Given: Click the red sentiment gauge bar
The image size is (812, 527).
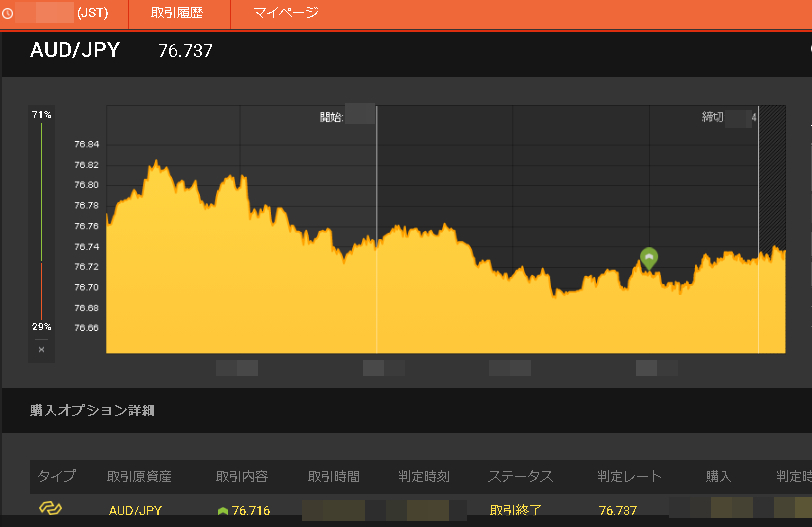Looking at the screenshot, I should click(41, 291).
